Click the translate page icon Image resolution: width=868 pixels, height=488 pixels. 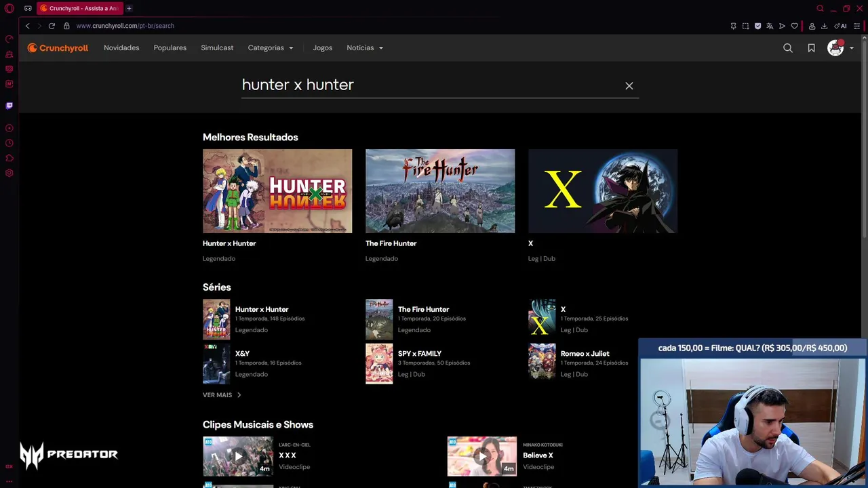(770, 26)
